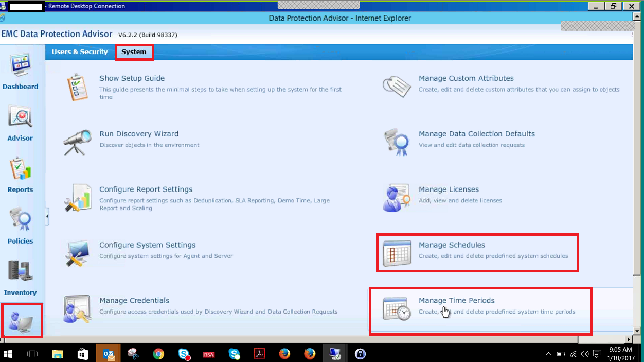
Task: Click 'View and edit data collection requests' text
Action: pos(472,145)
